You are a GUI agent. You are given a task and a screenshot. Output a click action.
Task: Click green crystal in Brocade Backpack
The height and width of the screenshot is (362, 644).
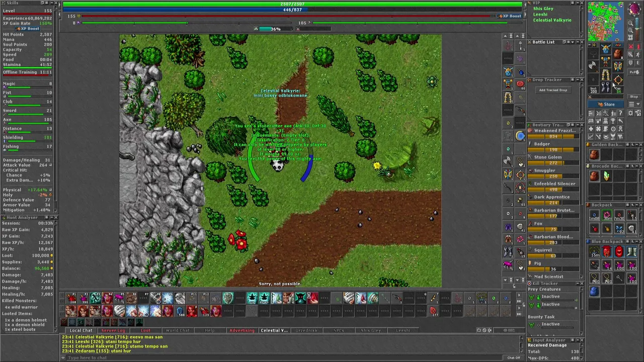pos(607,176)
